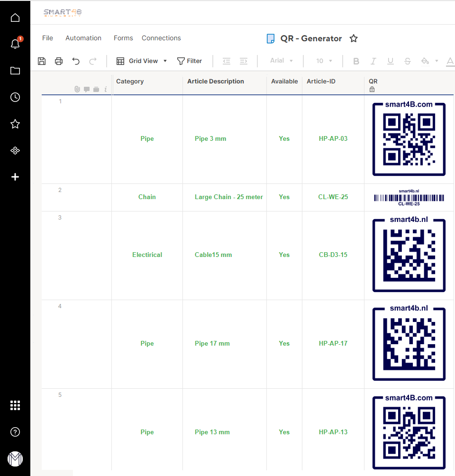
Task: Open the app launcher grid icon
Action: coord(15,405)
